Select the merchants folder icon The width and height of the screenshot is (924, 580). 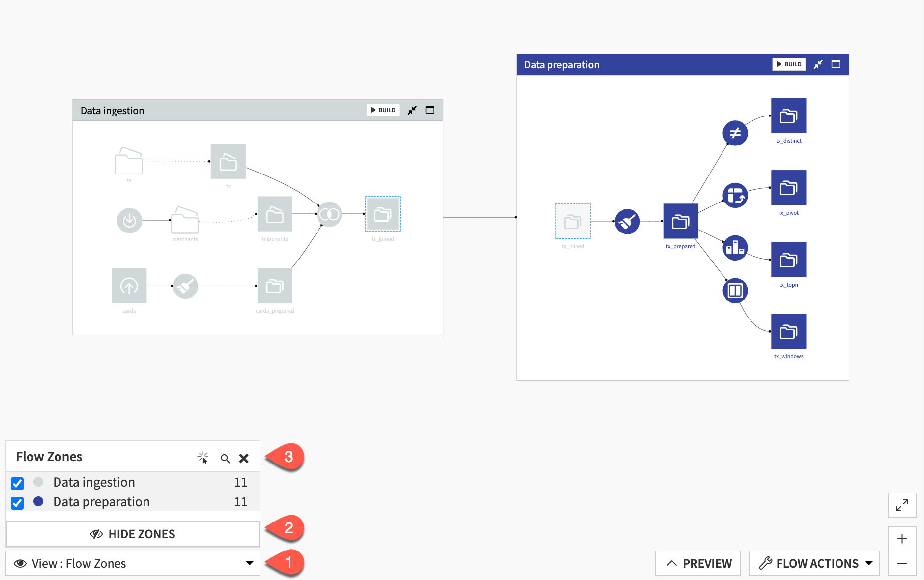click(x=185, y=220)
